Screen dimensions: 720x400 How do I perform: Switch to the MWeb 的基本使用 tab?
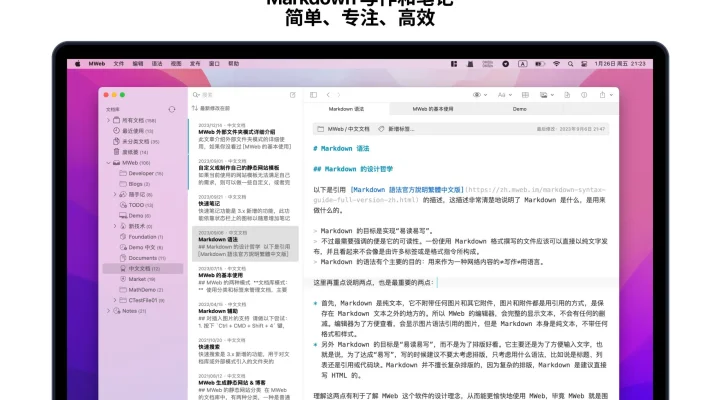pyautogui.click(x=433, y=109)
